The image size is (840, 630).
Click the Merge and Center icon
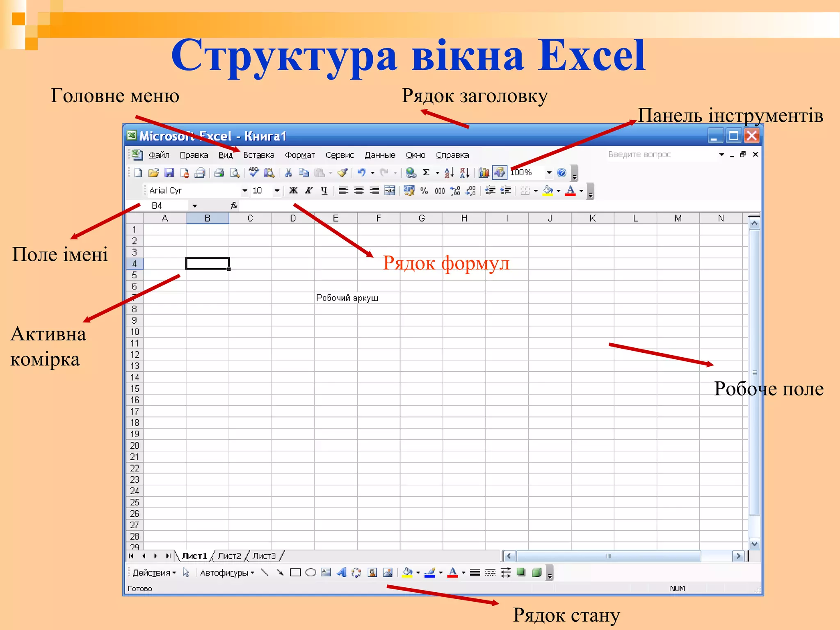(390, 191)
